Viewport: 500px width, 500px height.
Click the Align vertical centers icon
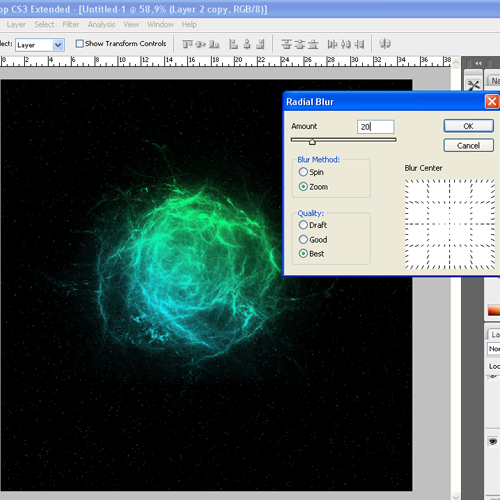[200, 44]
